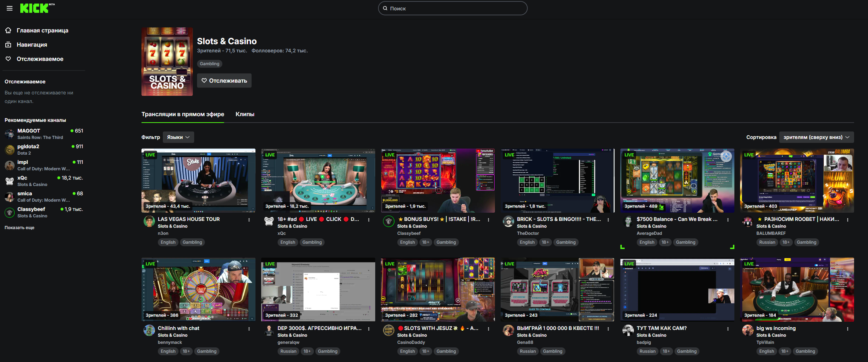Click the Навигация browse icon

point(8,44)
